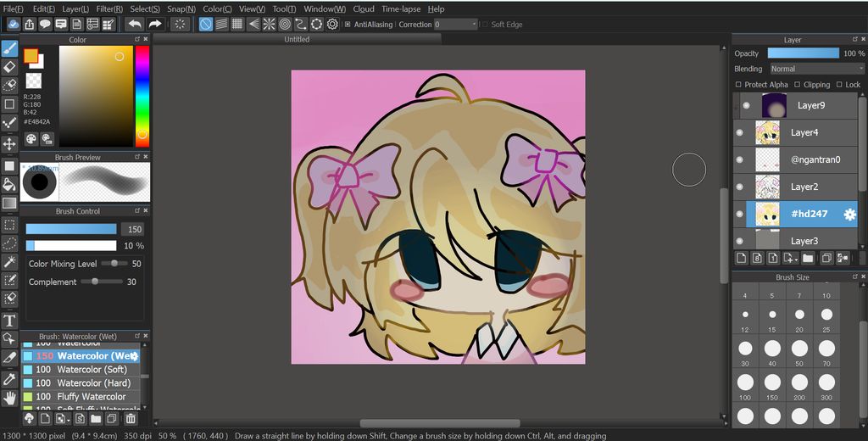Select the Lasso tool
This screenshot has width=868, height=441.
[x=9, y=243]
